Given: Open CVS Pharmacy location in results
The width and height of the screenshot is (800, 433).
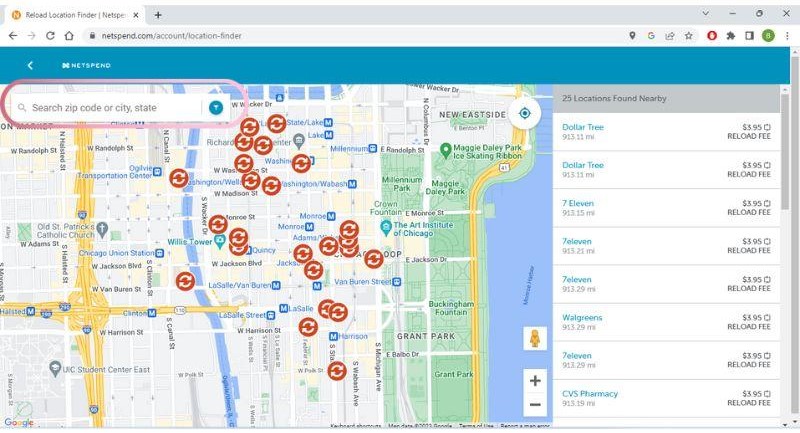Looking at the screenshot, I should click(590, 394).
